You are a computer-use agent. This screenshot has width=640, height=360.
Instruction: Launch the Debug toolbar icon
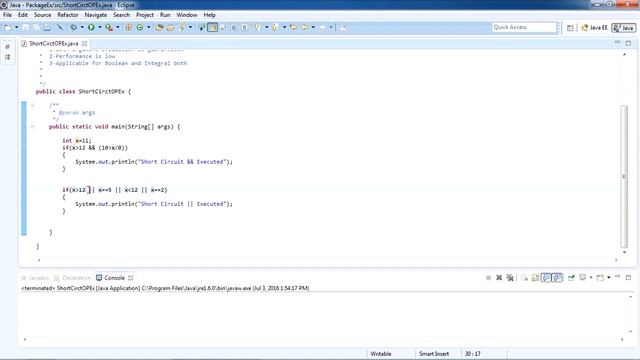(x=73, y=27)
